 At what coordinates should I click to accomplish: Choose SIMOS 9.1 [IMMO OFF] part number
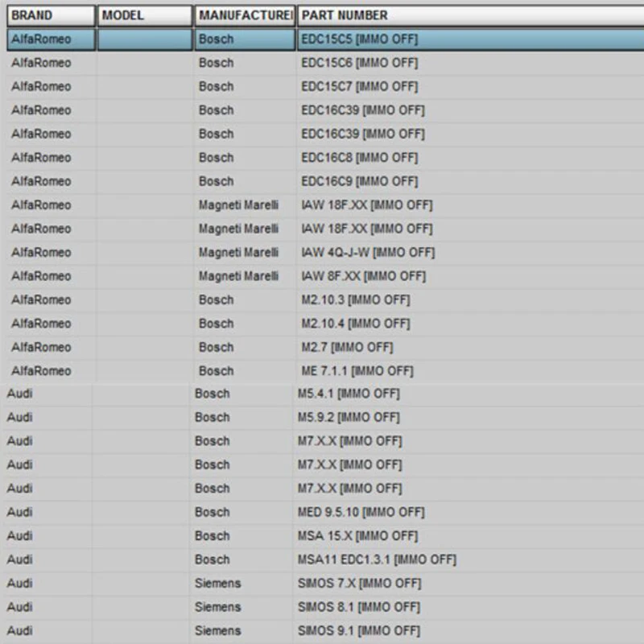click(x=359, y=631)
